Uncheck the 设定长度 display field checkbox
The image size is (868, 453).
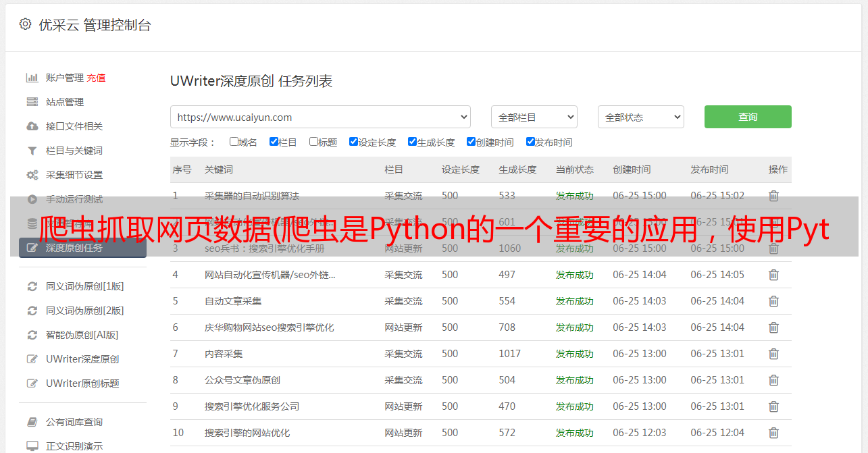(x=353, y=142)
